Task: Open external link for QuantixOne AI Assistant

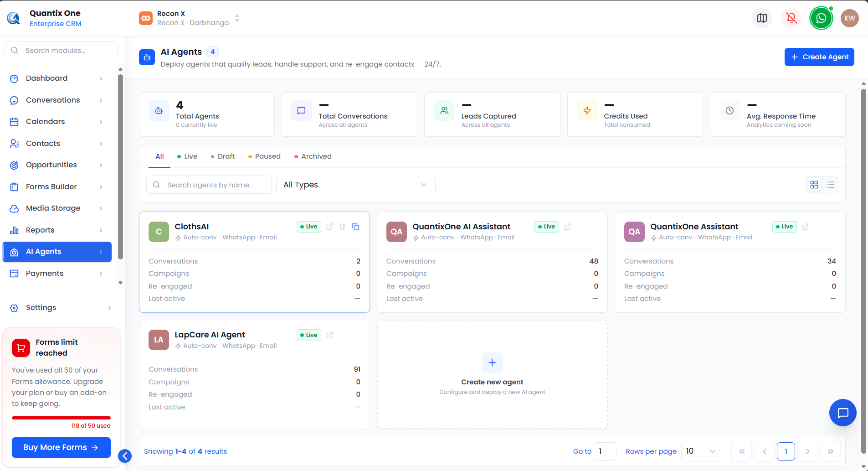Action: [567, 227]
